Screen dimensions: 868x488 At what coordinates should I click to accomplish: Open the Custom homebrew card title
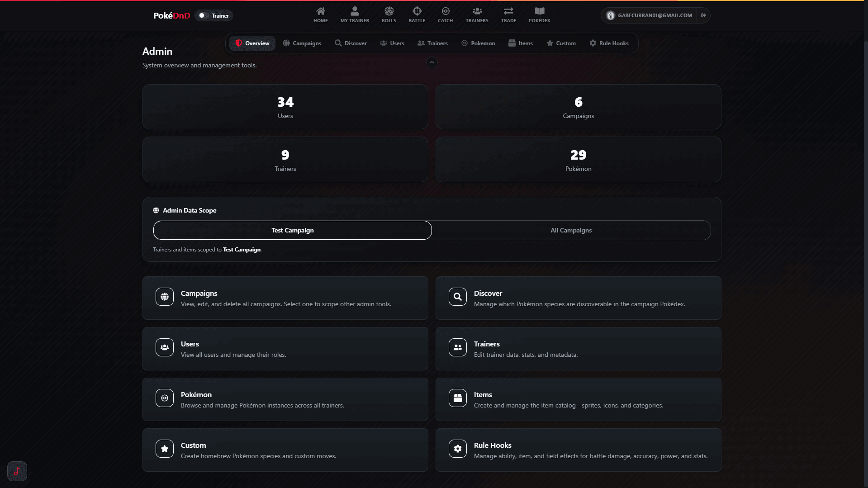(193, 445)
